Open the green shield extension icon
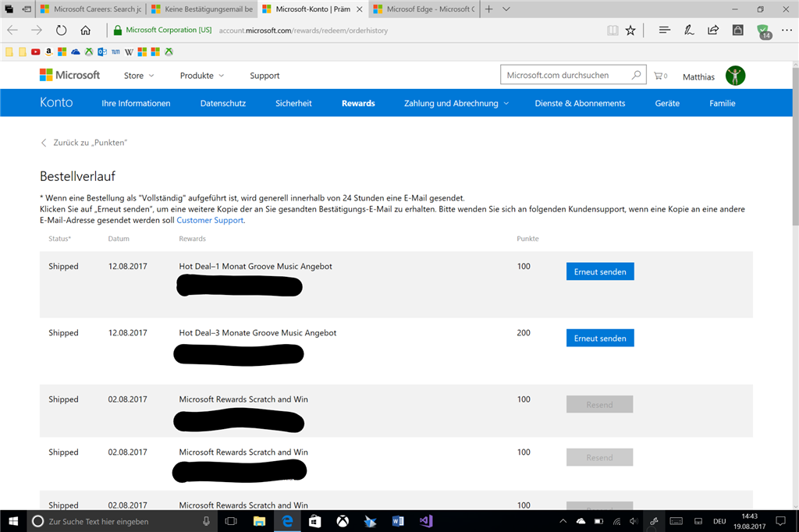The width and height of the screenshot is (799, 532). click(763, 31)
